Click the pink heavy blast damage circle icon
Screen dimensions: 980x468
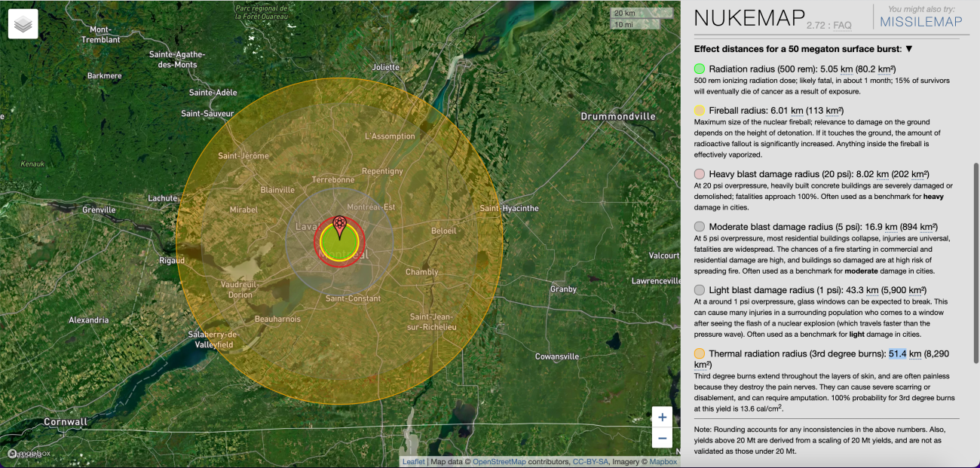point(700,174)
